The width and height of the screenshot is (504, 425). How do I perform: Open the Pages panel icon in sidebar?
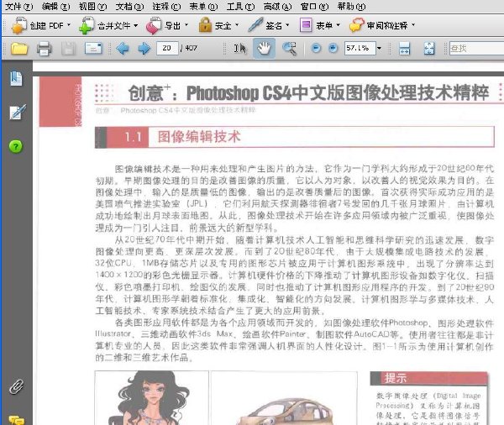16,78
